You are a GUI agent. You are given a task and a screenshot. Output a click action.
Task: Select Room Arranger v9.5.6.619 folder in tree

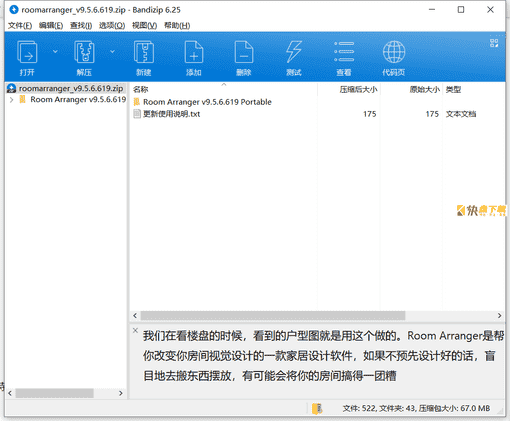tap(78, 99)
